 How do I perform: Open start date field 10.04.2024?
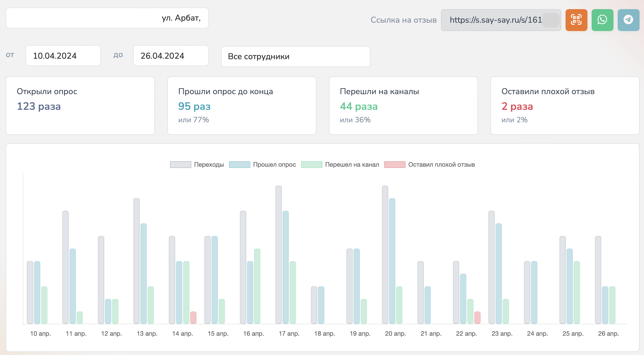pos(63,56)
